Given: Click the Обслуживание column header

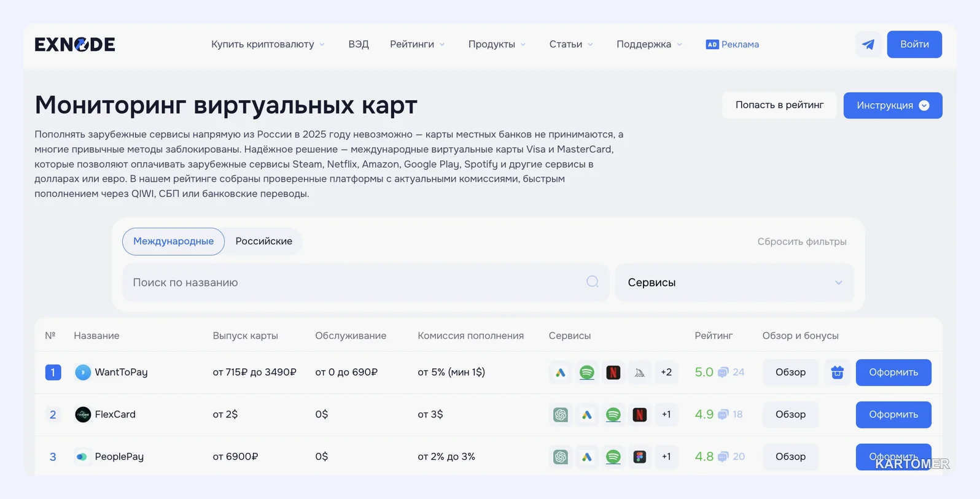Looking at the screenshot, I should [351, 336].
